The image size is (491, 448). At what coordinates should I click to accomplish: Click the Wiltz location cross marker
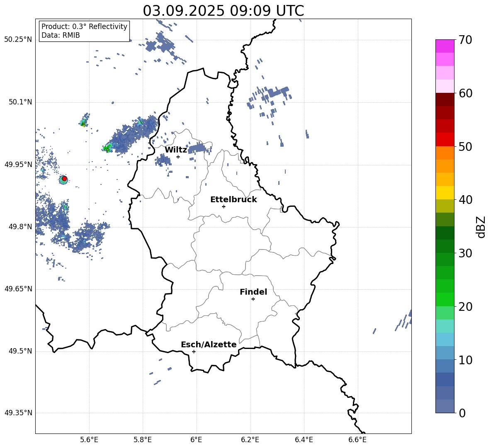[178, 157]
